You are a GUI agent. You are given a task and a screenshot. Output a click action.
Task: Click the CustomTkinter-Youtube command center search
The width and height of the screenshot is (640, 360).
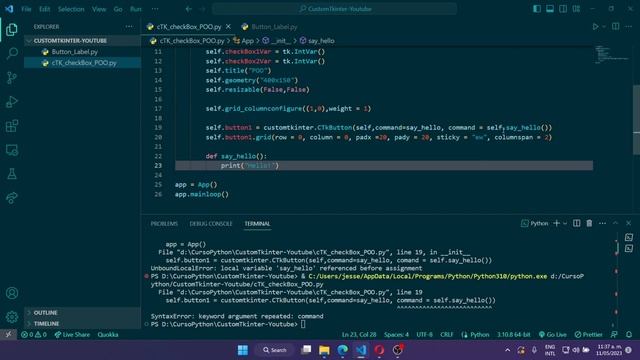pyautogui.click(x=335, y=9)
